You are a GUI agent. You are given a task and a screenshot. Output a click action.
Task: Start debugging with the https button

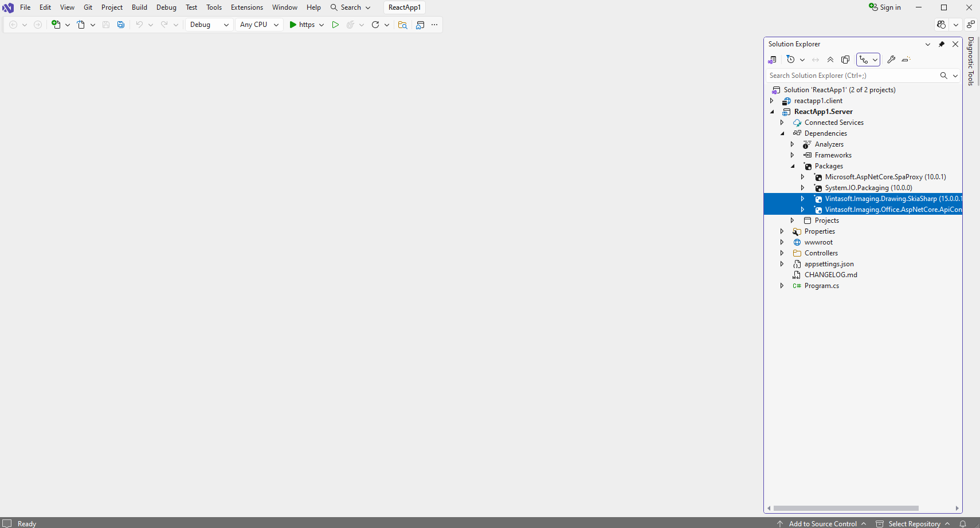pos(302,25)
